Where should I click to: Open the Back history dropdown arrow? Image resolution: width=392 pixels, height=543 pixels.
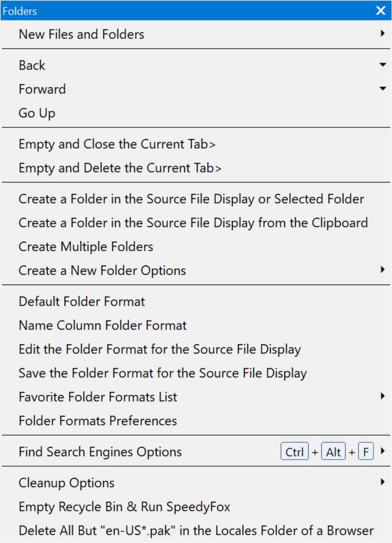[x=383, y=64]
